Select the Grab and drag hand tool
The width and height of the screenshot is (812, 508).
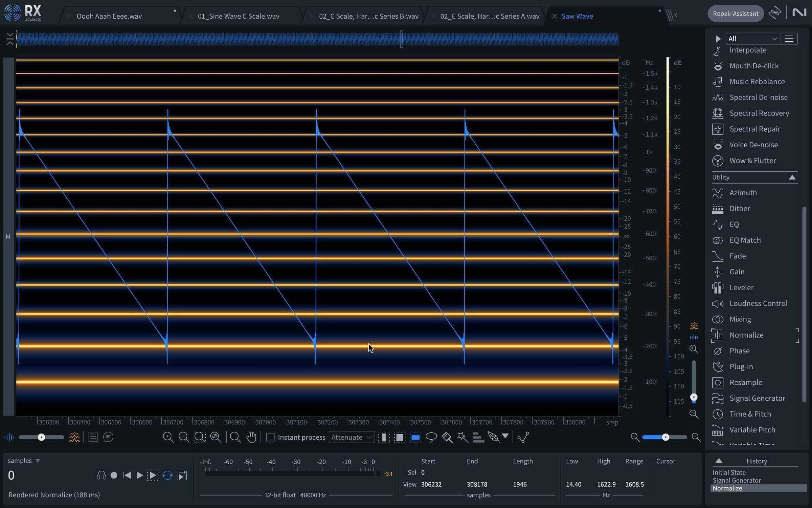[251, 437]
